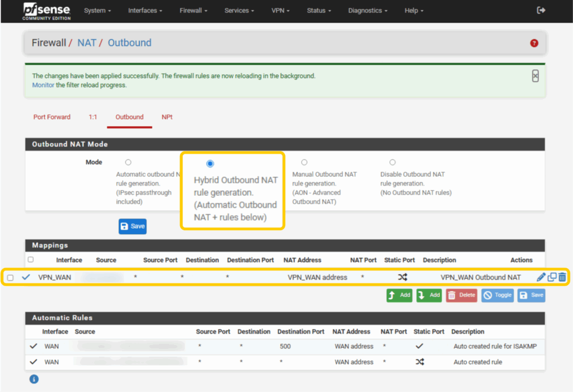Add mapping to top with up-arrow Add
Image resolution: width=573 pixels, height=392 pixels.
[x=399, y=295]
